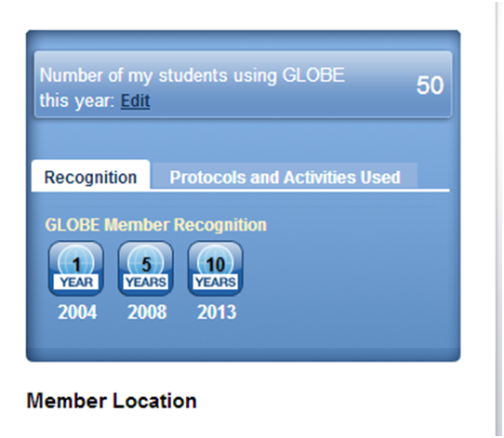Select the globe graphic behind number 10
The height and width of the screenshot is (438, 504).
pos(216,259)
